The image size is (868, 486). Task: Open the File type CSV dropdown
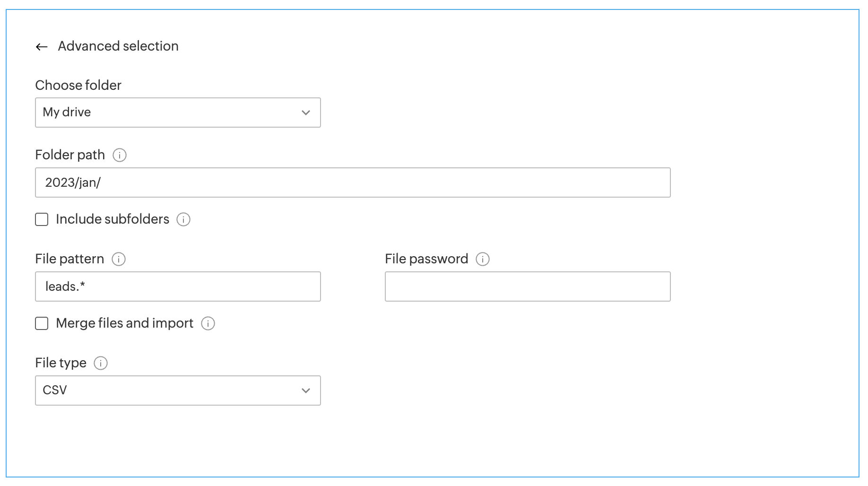click(x=178, y=391)
